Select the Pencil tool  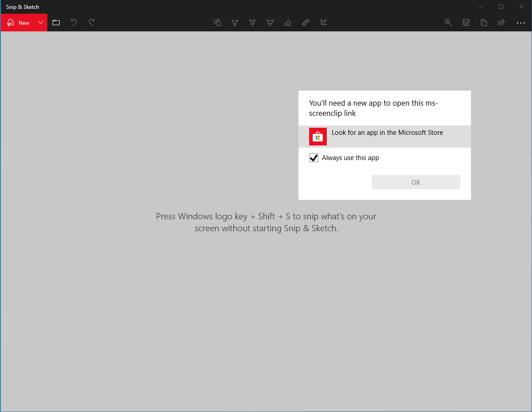pyautogui.click(x=253, y=23)
